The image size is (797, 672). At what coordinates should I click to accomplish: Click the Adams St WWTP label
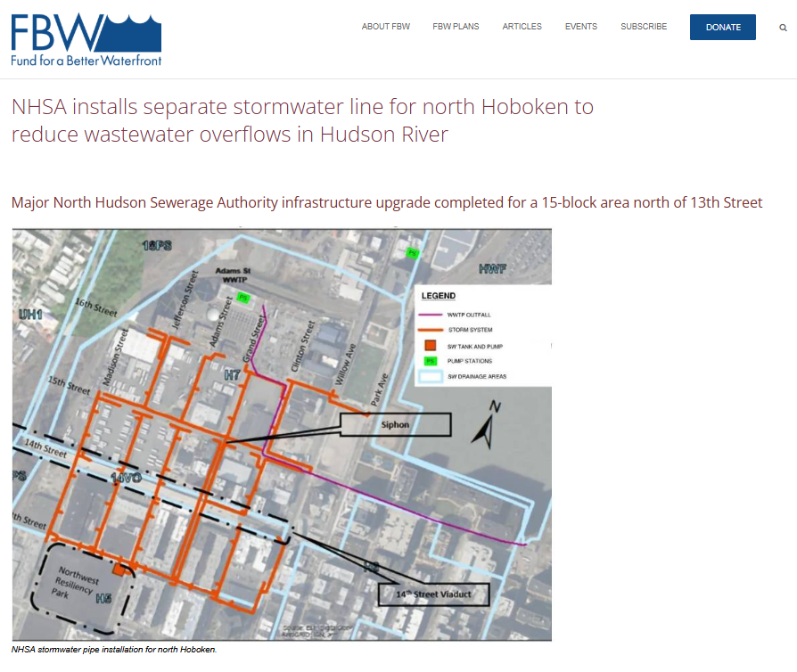(x=234, y=275)
